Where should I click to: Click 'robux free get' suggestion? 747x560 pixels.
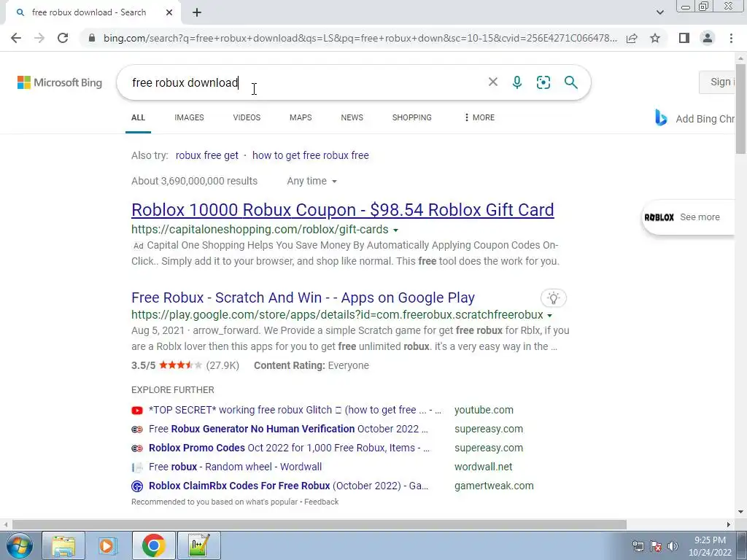206,155
